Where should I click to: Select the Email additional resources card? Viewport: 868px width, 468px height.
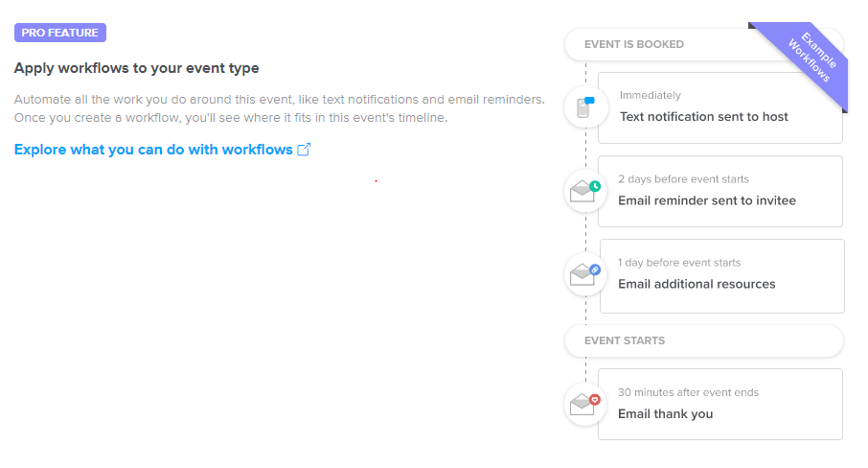pyautogui.click(x=721, y=276)
